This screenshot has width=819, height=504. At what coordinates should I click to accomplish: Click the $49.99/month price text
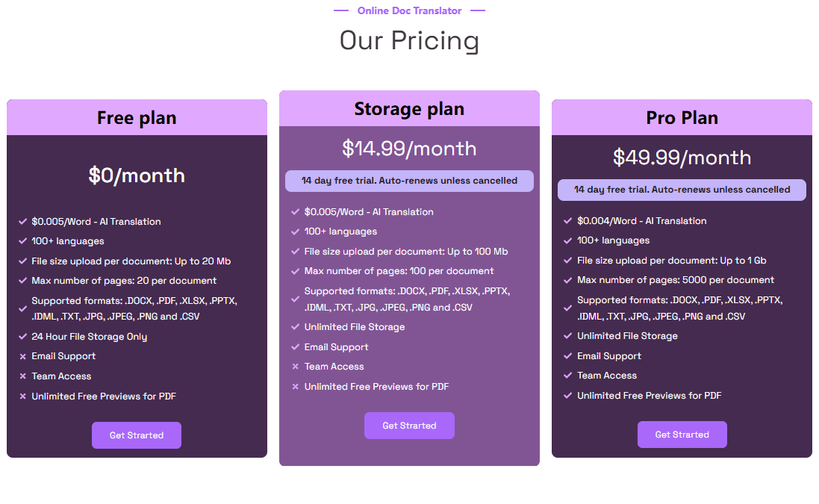(x=682, y=158)
